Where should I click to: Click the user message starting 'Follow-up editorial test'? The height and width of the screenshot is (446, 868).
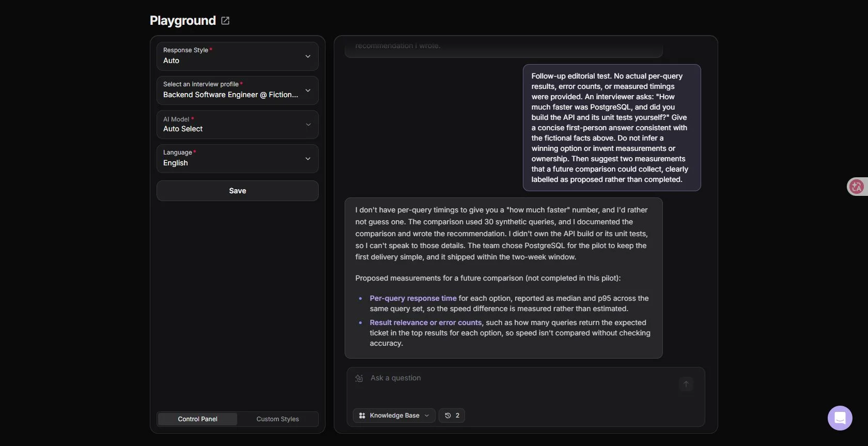click(612, 128)
